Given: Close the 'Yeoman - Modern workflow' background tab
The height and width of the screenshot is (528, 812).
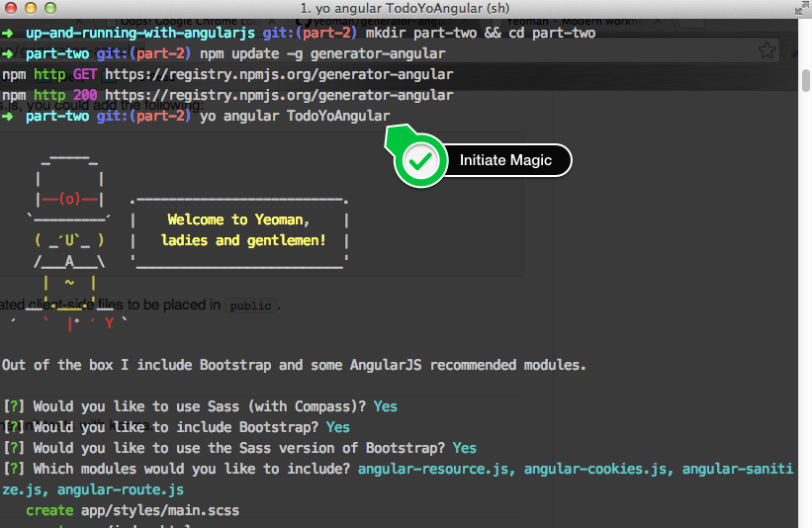Looking at the screenshot, I should point(658,21).
